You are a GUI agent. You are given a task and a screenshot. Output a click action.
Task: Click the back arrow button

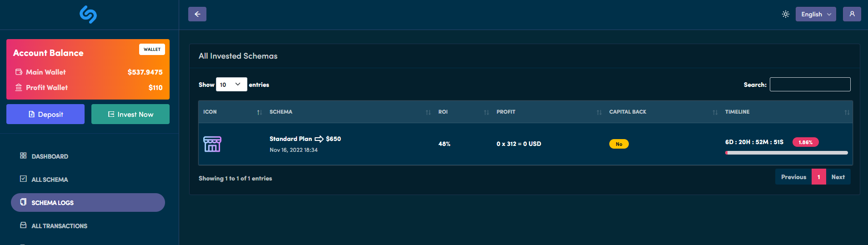click(197, 14)
